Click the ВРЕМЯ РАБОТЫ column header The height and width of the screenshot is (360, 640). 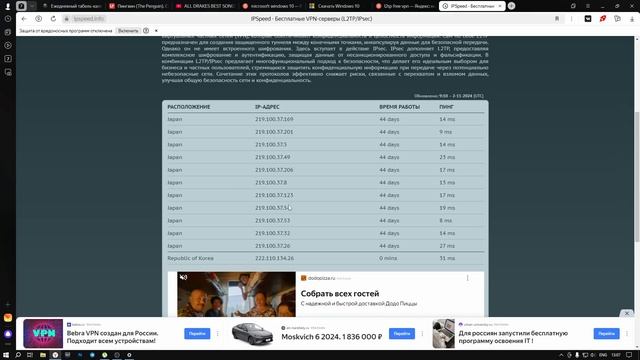tap(399, 107)
